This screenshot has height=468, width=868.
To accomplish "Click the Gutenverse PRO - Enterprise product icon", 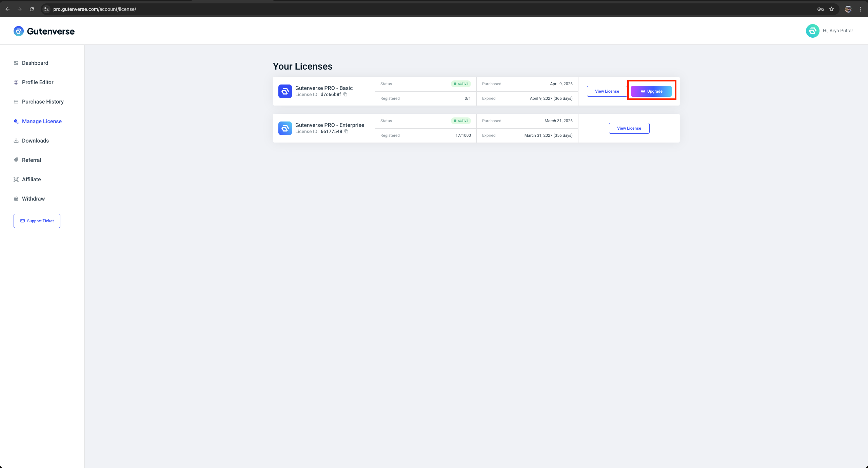I will pyautogui.click(x=285, y=128).
